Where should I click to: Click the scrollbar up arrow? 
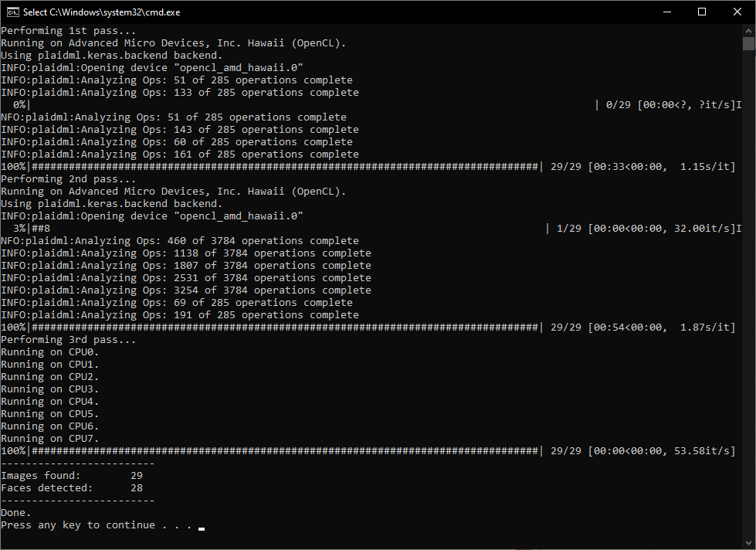pyautogui.click(x=748, y=31)
